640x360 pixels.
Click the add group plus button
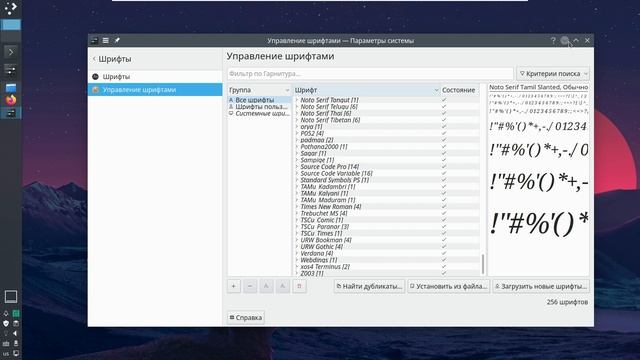coord(233,286)
